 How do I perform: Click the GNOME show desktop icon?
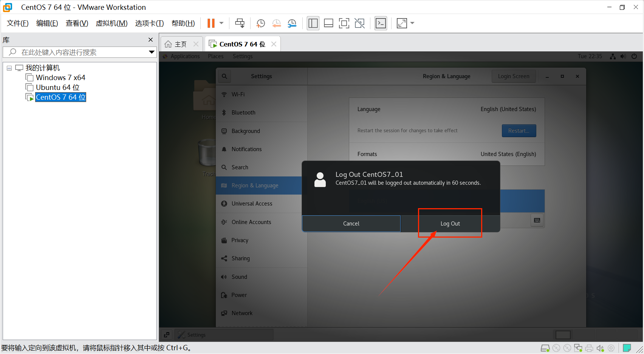click(167, 335)
